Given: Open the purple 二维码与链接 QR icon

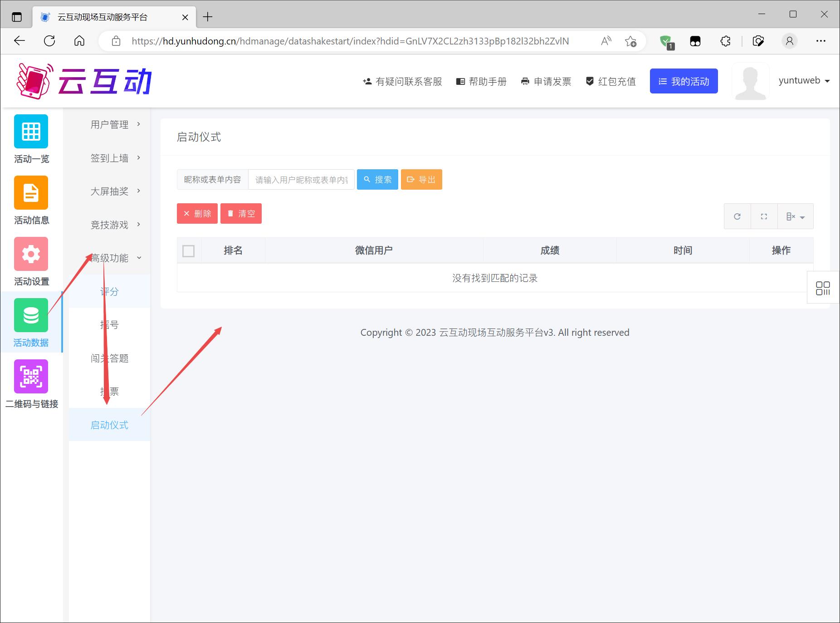Looking at the screenshot, I should click(31, 377).
